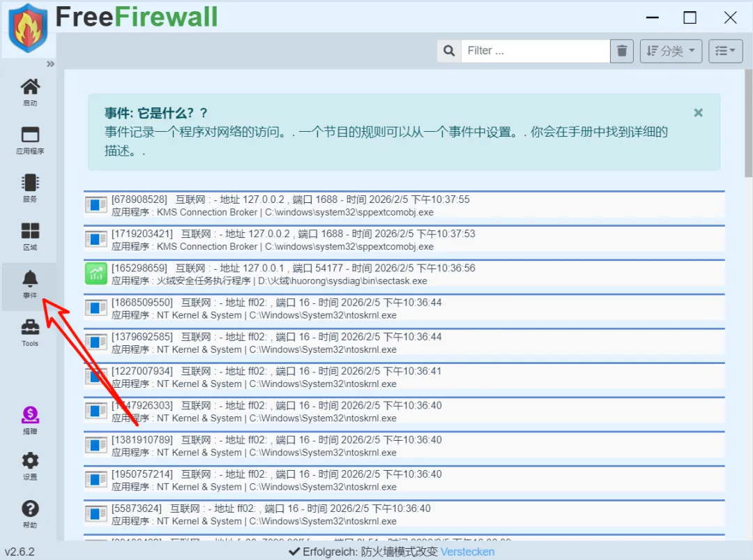
Task: Dismiss the 事件 info box
Action: [698, 112]
